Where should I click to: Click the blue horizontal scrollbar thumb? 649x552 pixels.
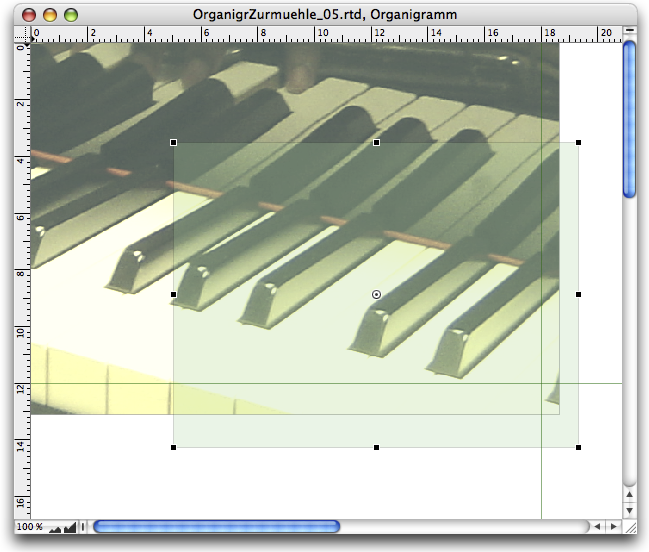tap(216, 526)
